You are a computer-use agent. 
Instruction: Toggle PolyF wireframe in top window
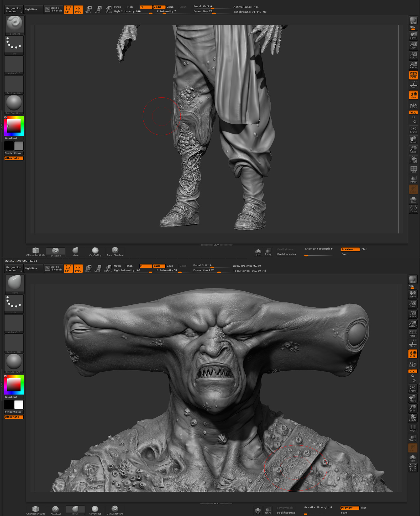[413, 170]
